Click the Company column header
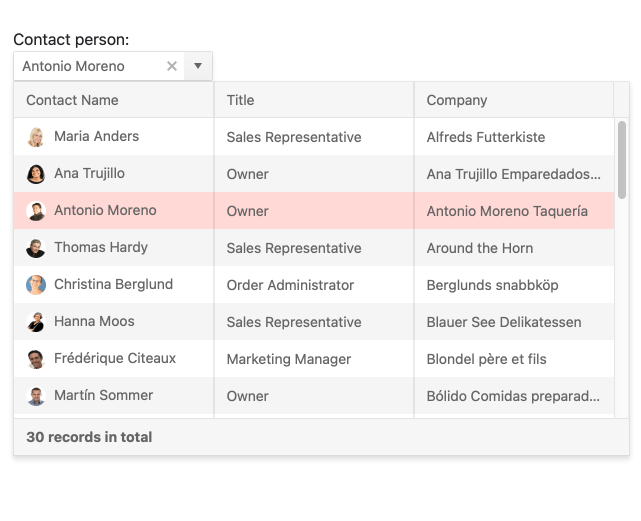 click(x=457, y=100)
